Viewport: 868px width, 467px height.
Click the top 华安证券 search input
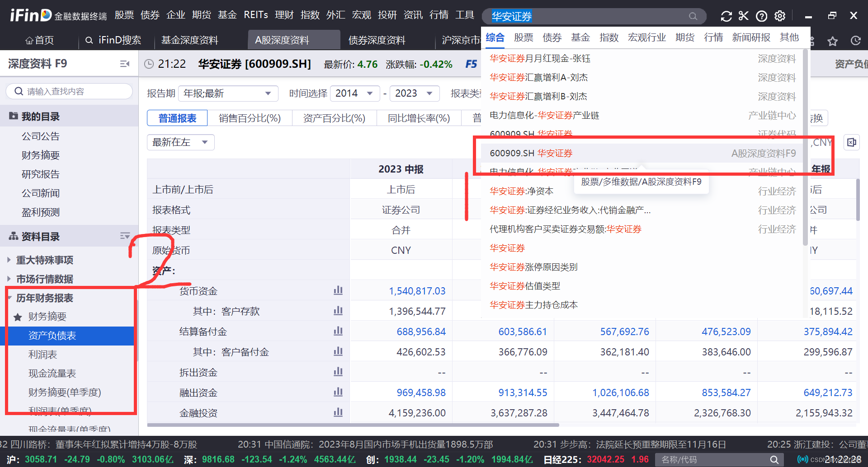coord(594,16)
